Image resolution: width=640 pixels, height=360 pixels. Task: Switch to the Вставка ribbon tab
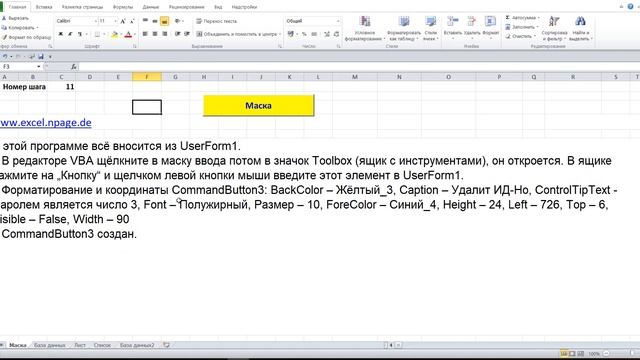44,7
